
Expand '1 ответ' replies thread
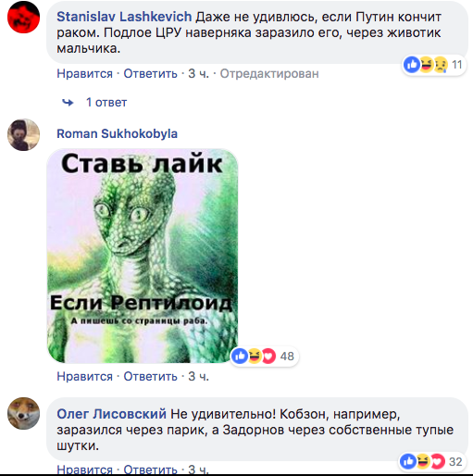point(106,102)
